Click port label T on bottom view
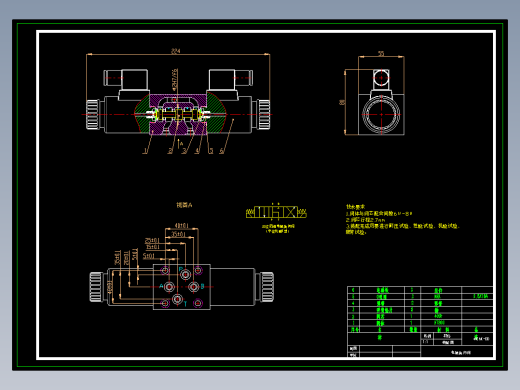Viewport: 520px width, 390px height. click(185, 303)
